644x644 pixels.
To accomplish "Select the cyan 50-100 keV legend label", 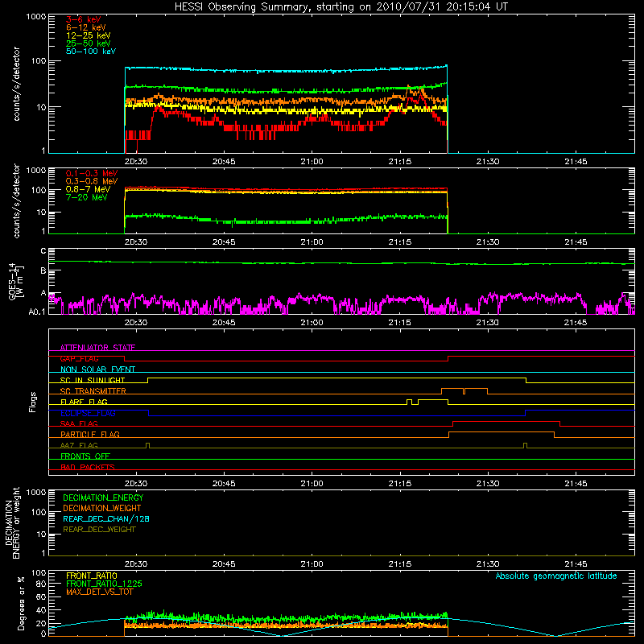I will pyautogui.click(x=91, y=52).
